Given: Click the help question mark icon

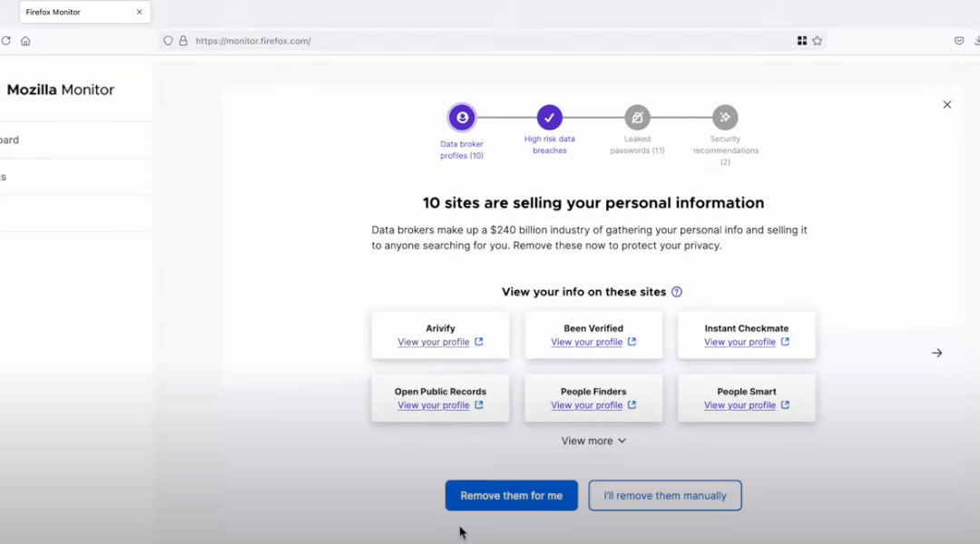Looking at the screenshot, I should pyautogui.click(x=676, y=292).
